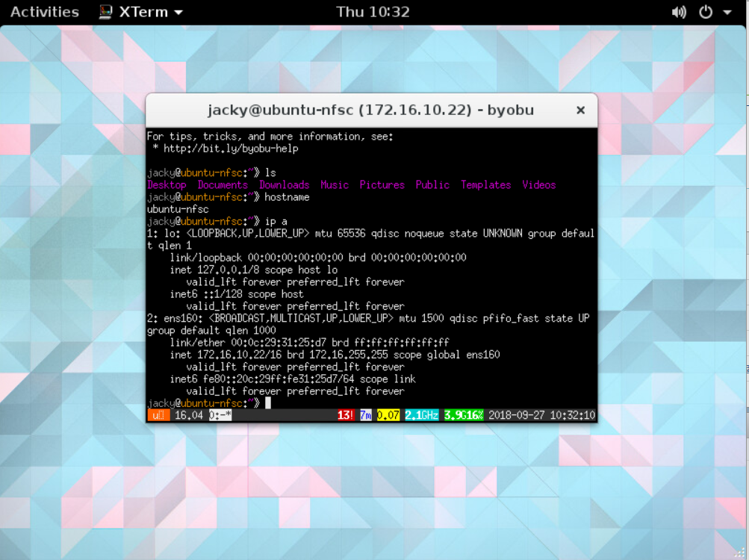Click the Music directory name
749x560 pixels.
tap(335, 185)
